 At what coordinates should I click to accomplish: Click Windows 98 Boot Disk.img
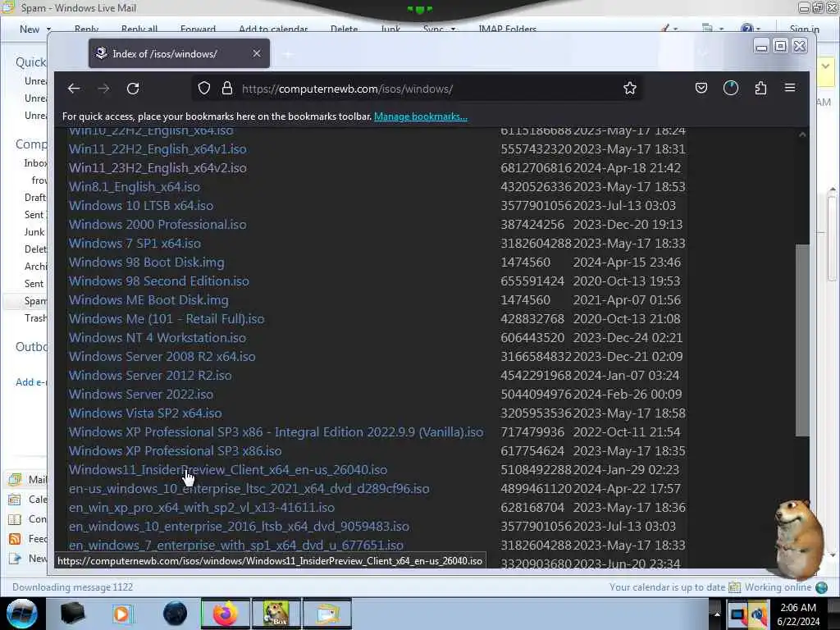click(147, 262)
